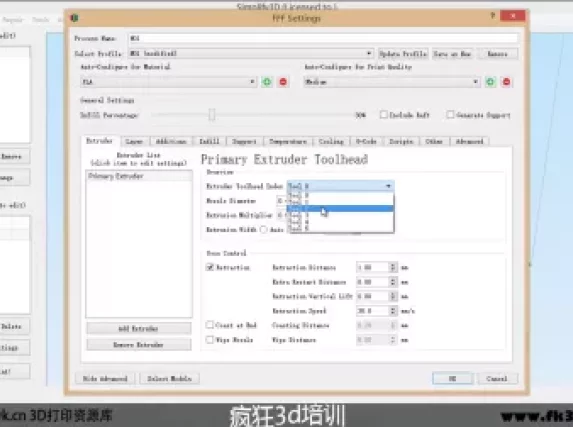Click the help question mark in title bar
Viewport: 573px width, 427px height.
click(x=492, y=15)
